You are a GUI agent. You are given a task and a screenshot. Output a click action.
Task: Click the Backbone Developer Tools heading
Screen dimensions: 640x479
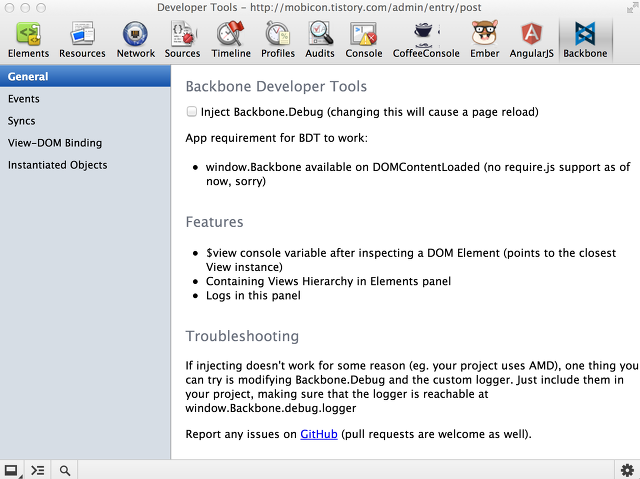pos(276,86)
